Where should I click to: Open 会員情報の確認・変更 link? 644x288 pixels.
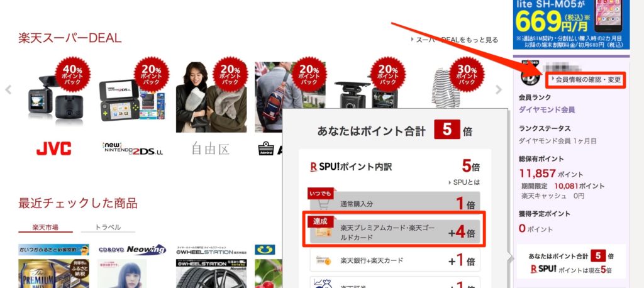[x=586, y=80]
